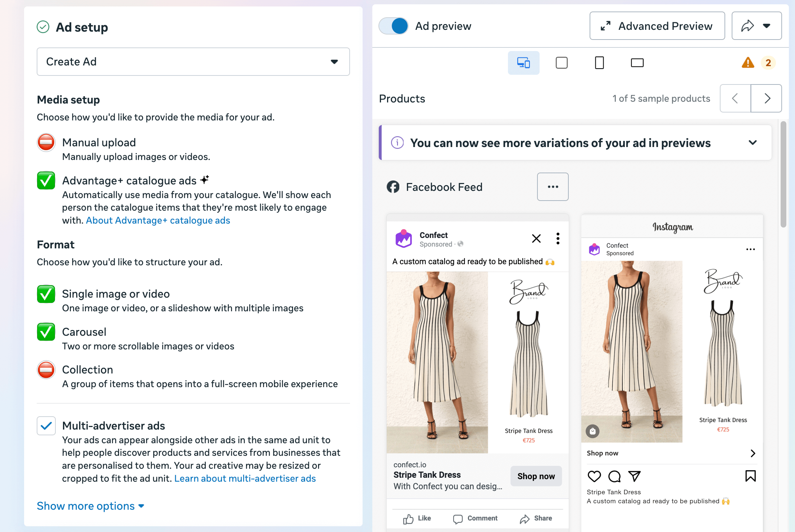Open the orange warning triangle alerts
The width and height of the screenshot is (795, 532).
[748, 63]
